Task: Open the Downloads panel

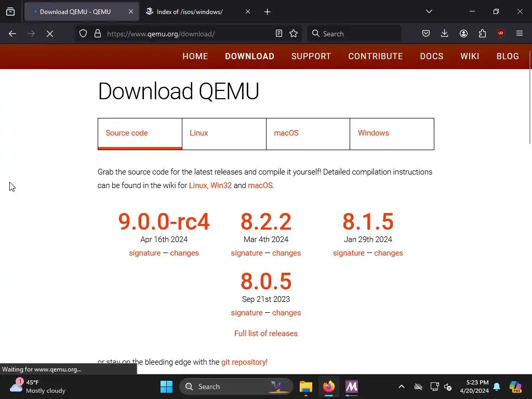Action: pos(445,33)
